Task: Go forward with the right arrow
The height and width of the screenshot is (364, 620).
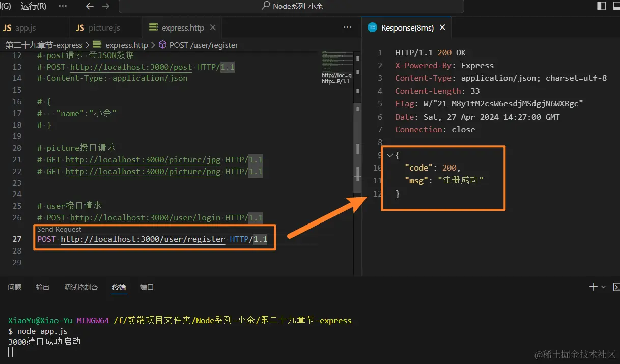Action: click(105, 6)
